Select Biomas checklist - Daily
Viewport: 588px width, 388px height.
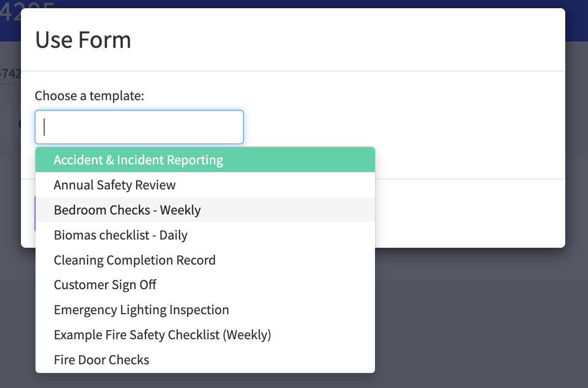121,235
